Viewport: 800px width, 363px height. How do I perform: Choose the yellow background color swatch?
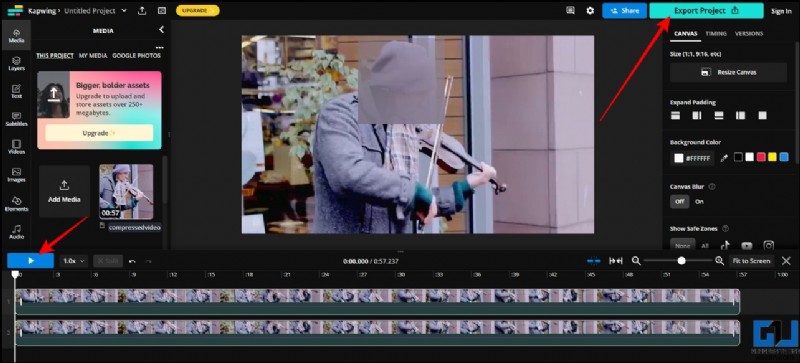[772, 158]
